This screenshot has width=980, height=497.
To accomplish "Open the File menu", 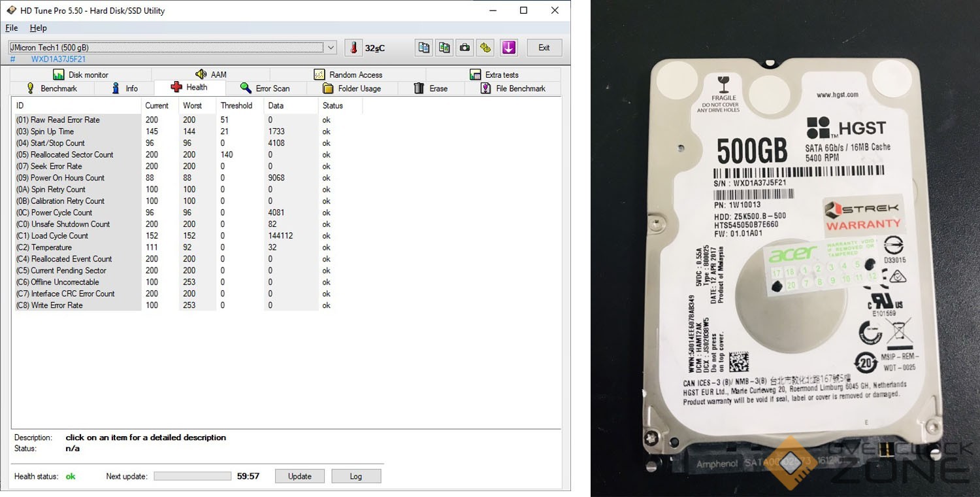I will (x=12, y=28).
